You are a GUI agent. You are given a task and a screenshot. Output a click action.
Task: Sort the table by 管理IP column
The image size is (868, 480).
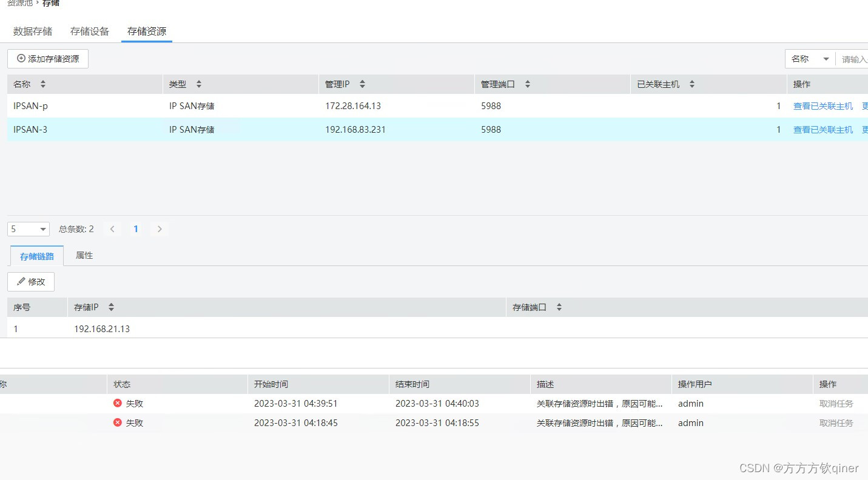(362, 84)
